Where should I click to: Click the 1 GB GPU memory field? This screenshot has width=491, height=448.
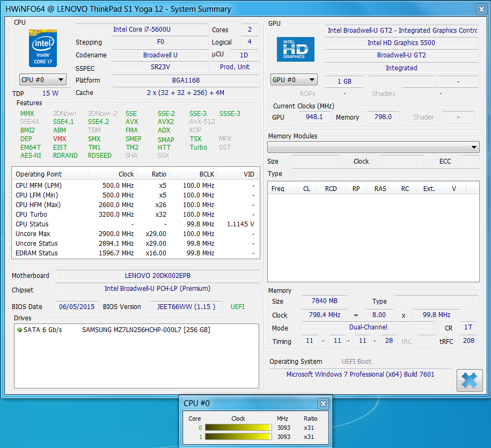click(x=345, y=81)
